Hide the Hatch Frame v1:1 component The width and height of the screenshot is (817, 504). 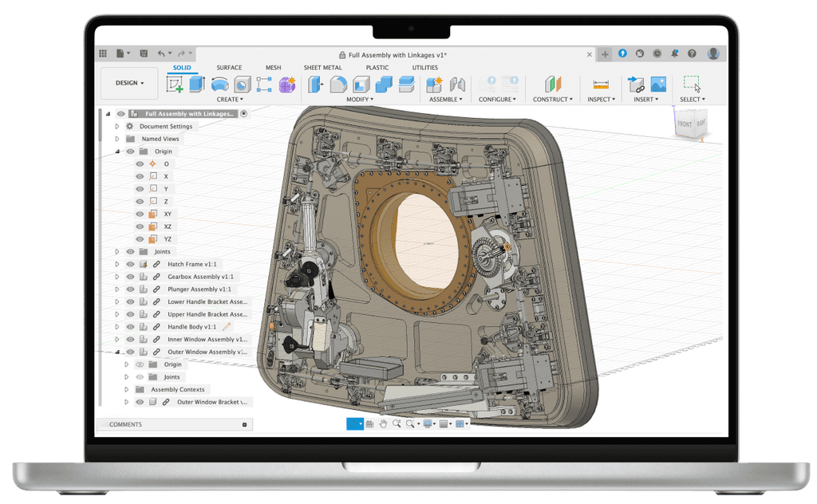(x=130, y=264)
